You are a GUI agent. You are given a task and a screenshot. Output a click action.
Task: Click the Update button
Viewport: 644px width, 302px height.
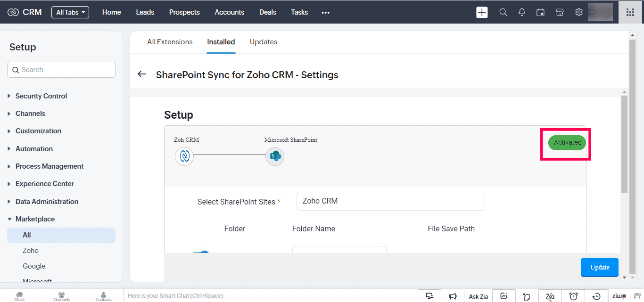pyautogui.click(x=600, y=267)
